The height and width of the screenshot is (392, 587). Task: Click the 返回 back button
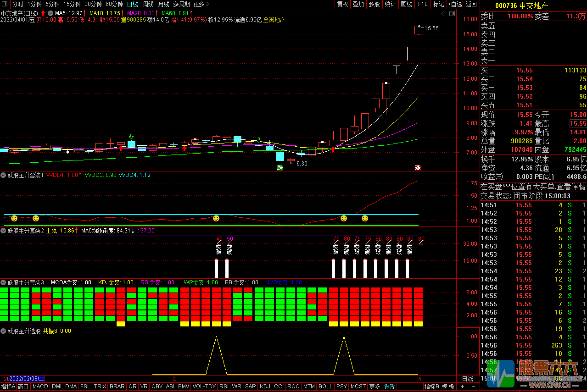(x=471, y=4)
